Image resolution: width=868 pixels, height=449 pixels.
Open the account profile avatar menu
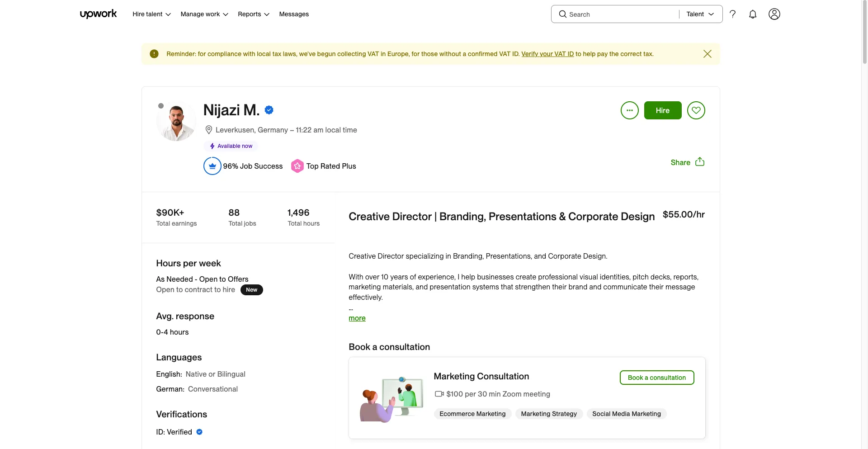point(774,14)
